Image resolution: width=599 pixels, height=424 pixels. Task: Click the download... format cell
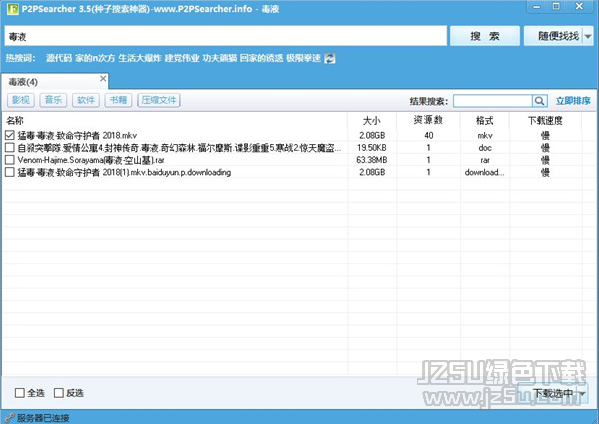tap(484, 172)
